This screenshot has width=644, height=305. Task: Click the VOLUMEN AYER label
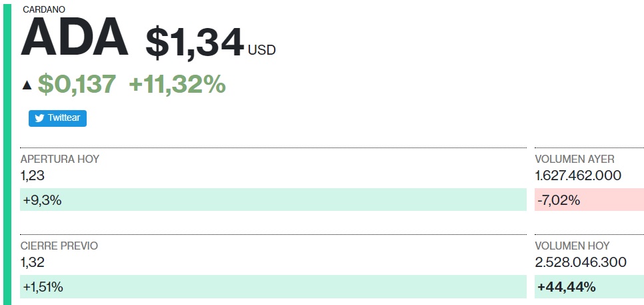point(575,159)
